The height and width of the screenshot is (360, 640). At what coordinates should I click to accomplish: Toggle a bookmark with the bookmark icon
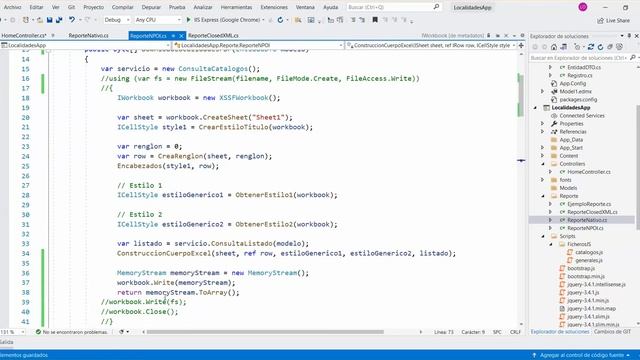(375, 20)
